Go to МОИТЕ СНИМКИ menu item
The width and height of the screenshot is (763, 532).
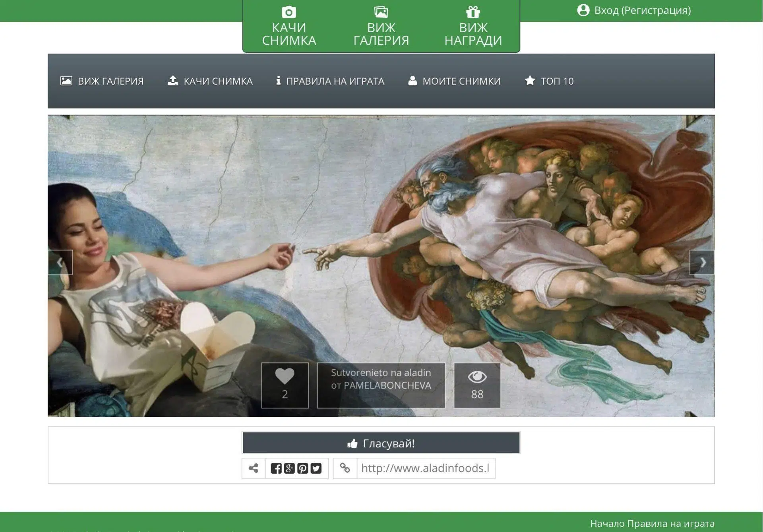click(454, 81)
